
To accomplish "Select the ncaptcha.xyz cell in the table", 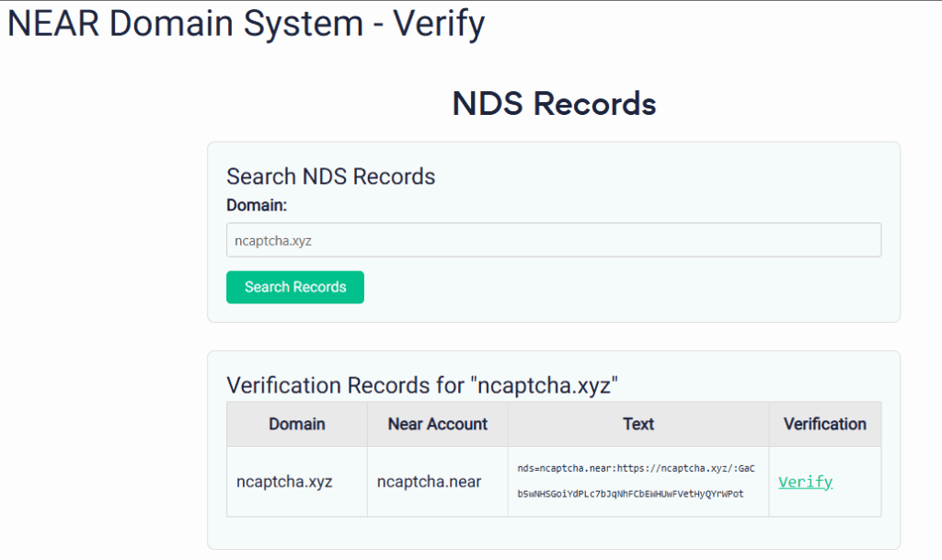I will coord(296,482).
